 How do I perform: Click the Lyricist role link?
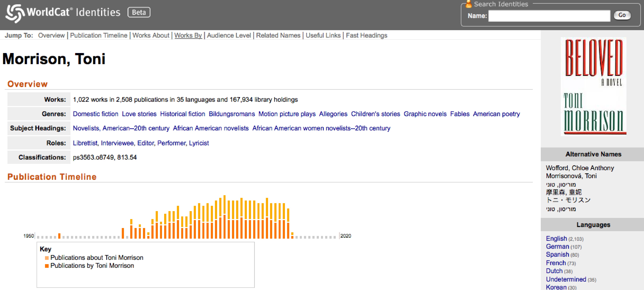click(199, 143)
